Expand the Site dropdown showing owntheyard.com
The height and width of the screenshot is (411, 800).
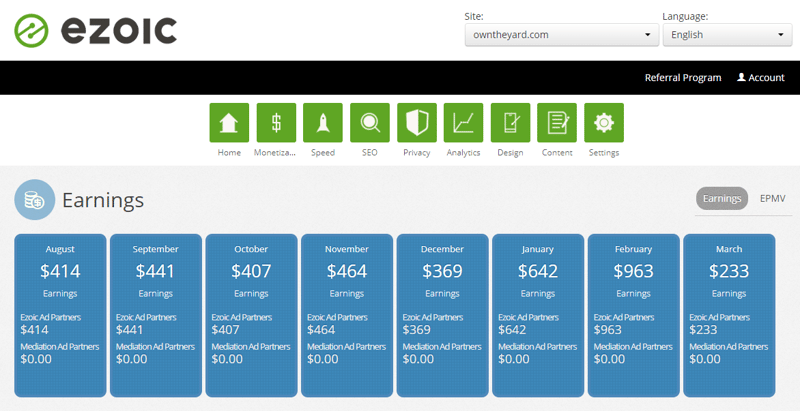pos(562,35)
